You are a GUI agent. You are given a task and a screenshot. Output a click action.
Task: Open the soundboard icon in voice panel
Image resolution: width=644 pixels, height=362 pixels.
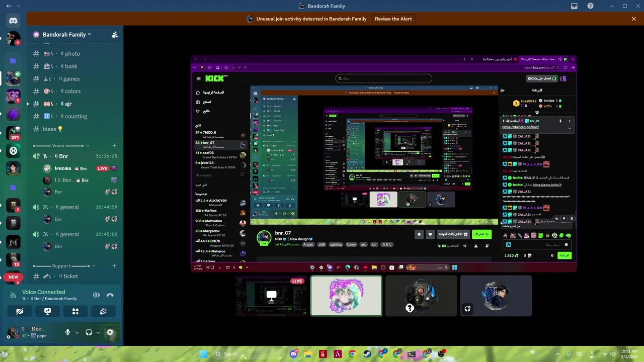(x=103, y=311)
